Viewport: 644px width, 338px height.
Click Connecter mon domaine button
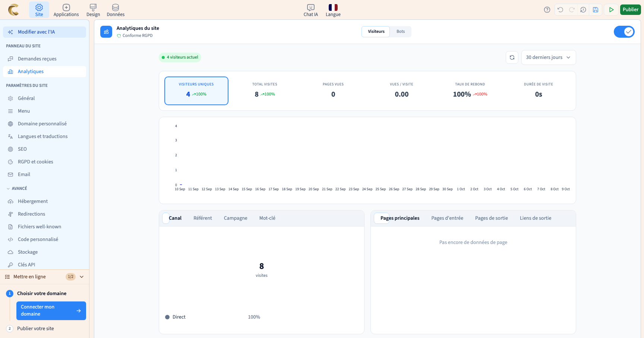click(x=51, y=311)
